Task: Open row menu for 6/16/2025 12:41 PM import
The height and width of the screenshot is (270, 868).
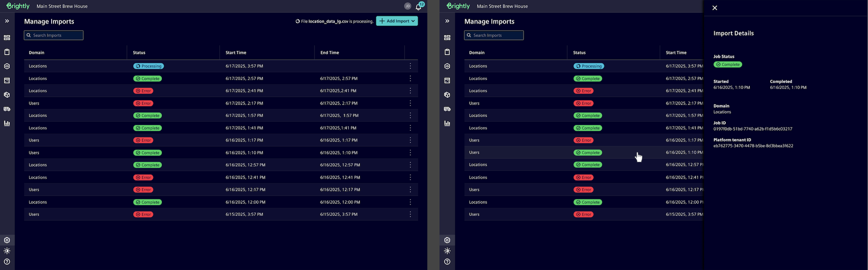Action: (410, 177)
